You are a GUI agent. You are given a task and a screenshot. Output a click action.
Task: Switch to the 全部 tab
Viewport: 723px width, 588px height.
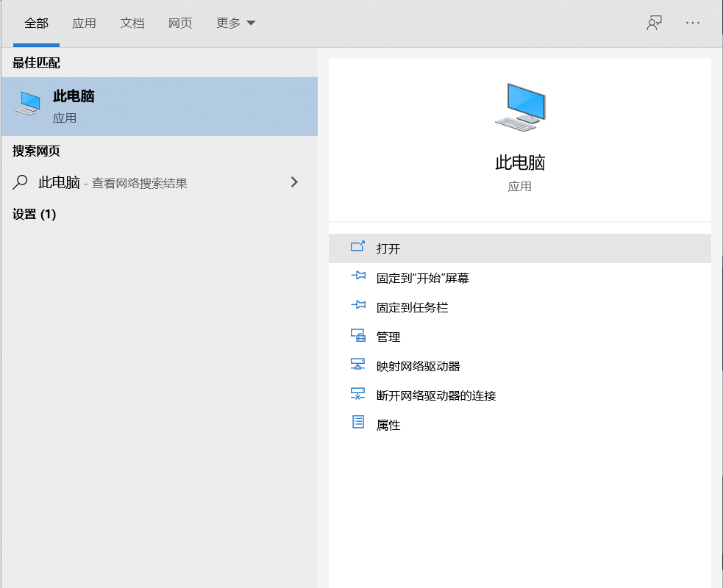tap(37, 23)
